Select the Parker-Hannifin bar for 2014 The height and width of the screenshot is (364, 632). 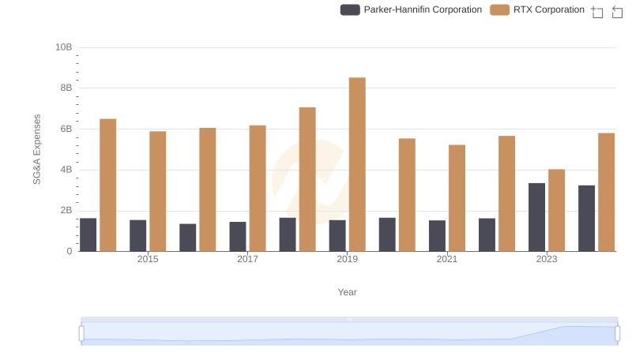click(x=88, y=235)
